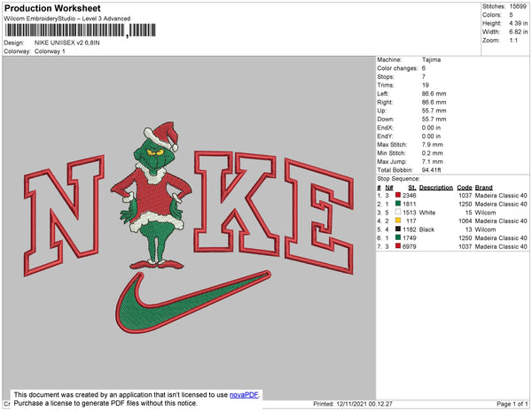
Task: Click the red swatch for thread 6979
Action: [x=397, y=246]
